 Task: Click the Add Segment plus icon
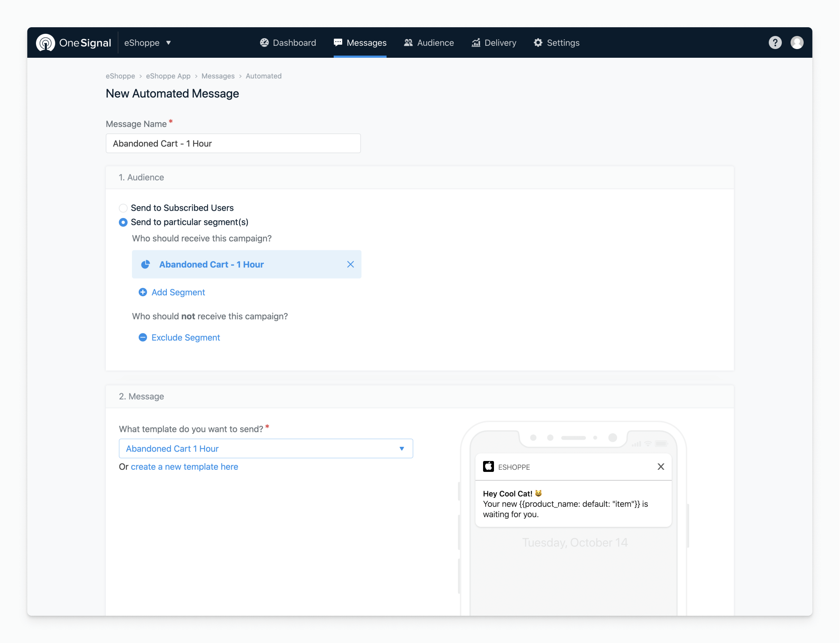[x=142, y=292]
